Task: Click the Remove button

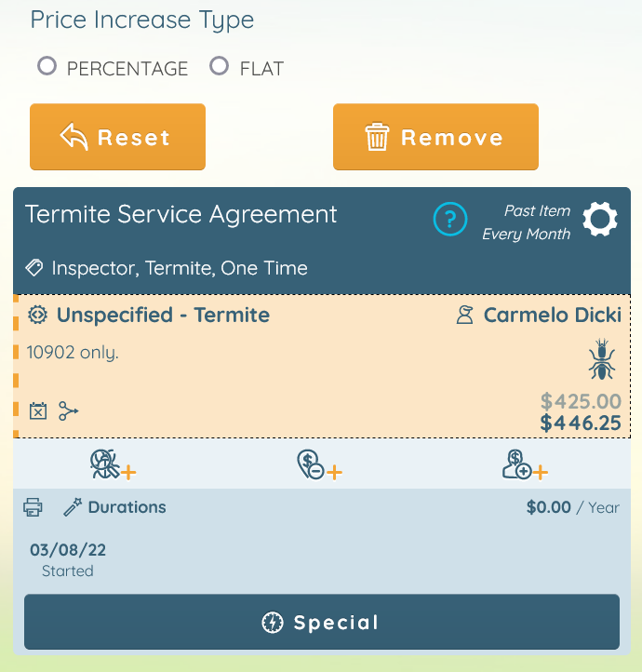Action: (435, 137)
